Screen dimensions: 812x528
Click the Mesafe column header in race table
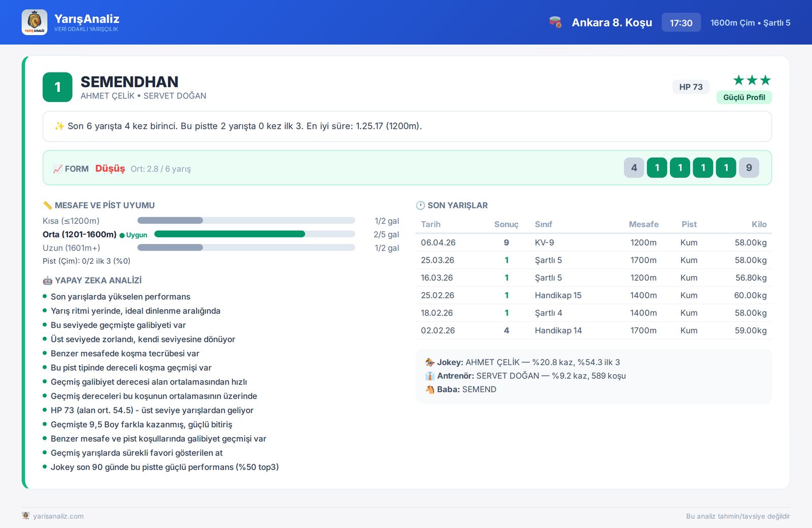pos(644,224)
